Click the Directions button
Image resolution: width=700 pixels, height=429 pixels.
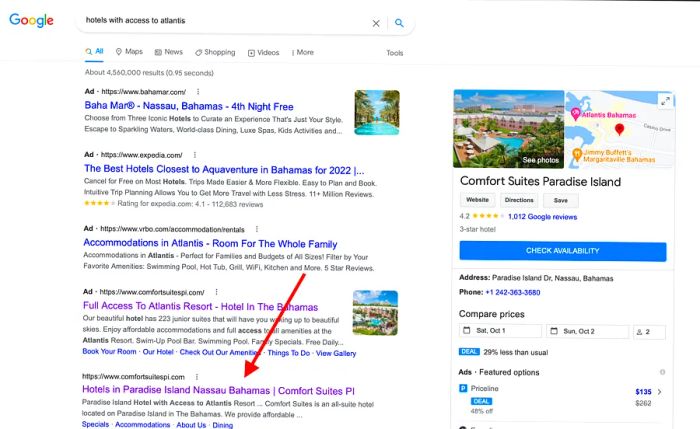(x=519, y=200)
